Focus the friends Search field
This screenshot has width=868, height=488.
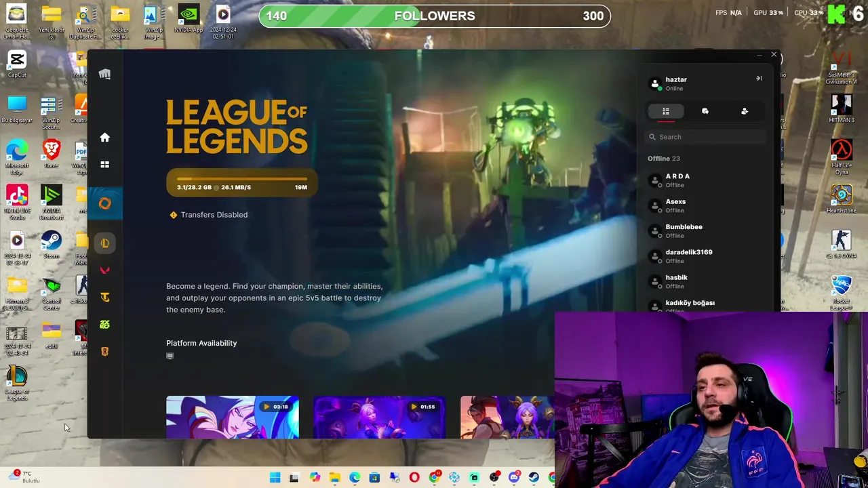point(705,137)
